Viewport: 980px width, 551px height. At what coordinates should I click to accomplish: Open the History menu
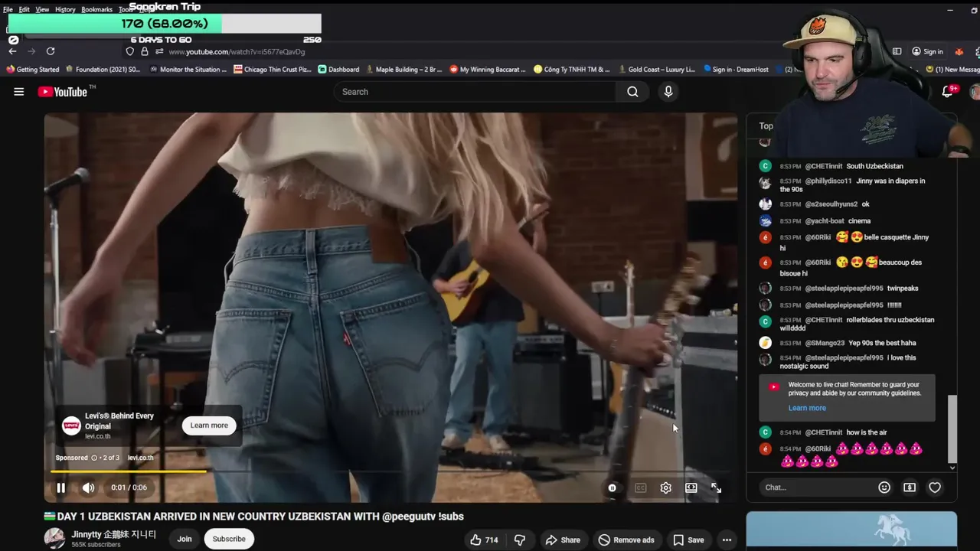pyautogui.click(x=65, y=9)
